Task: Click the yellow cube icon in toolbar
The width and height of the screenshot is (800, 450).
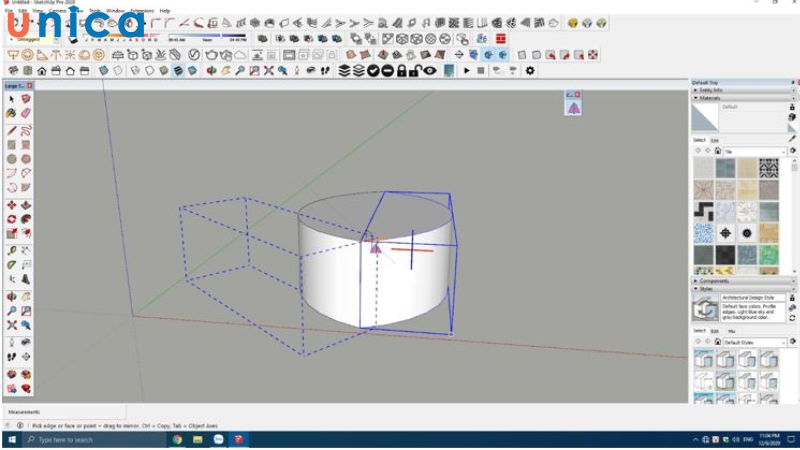Action: point(573,23)
